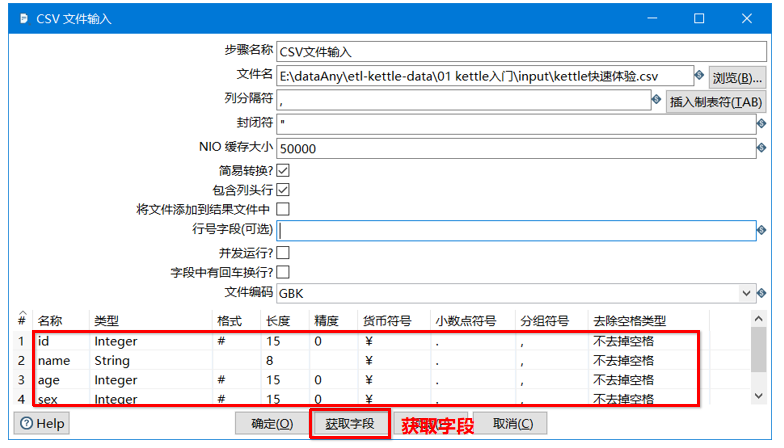Viewport: 784px width, 448px height.
Task: Click the 获取字段 button
Action: click(350, 424)
